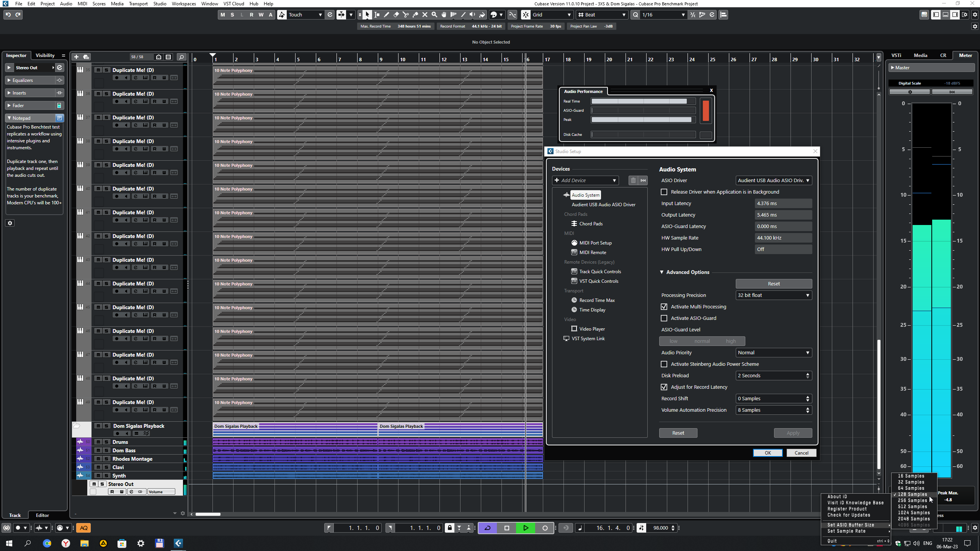The height and width of the screenshot is (551, 980).
Task: Select 256 Samples buffer size
Action: [x=912, y=500]
